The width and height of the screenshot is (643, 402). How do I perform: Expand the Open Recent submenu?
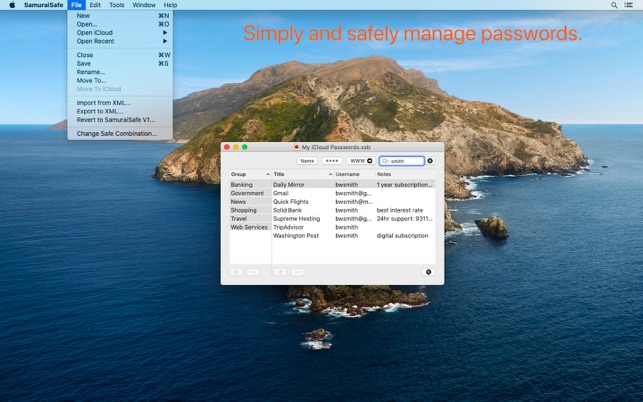(120, 41)
